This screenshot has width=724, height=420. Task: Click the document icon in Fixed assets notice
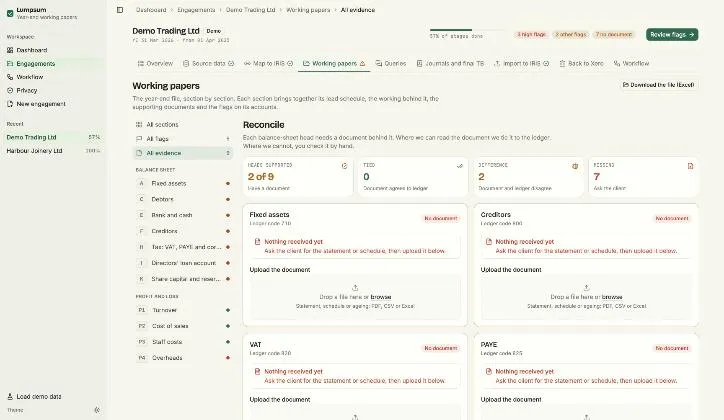pyautogui.click(x=258, y=241)
